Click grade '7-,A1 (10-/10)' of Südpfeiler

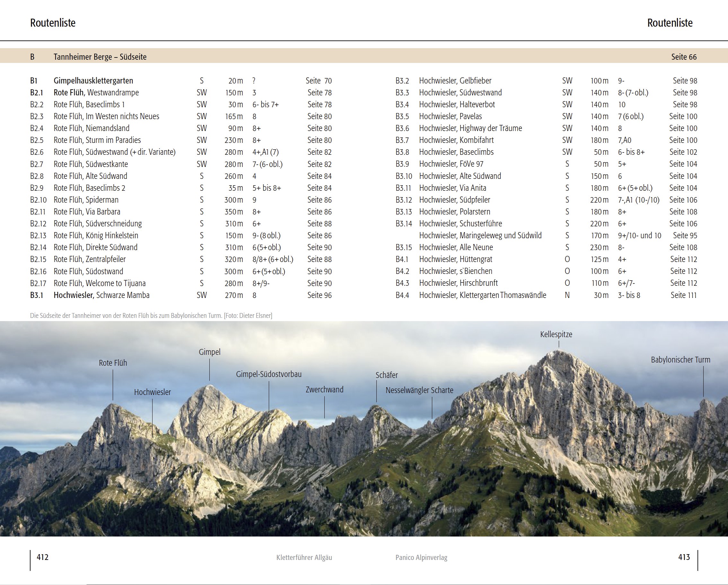coord(638,200)
